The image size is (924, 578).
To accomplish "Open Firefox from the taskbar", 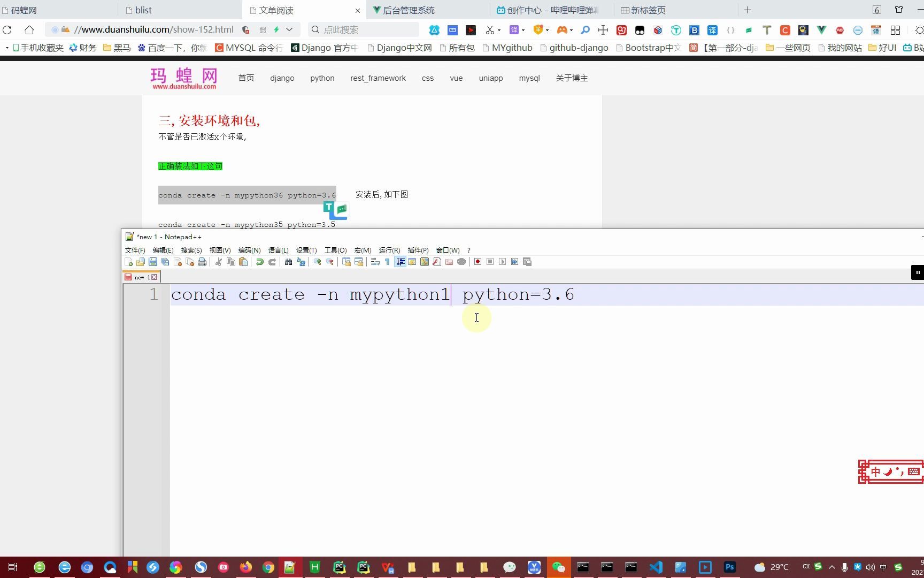I will 245,567.
